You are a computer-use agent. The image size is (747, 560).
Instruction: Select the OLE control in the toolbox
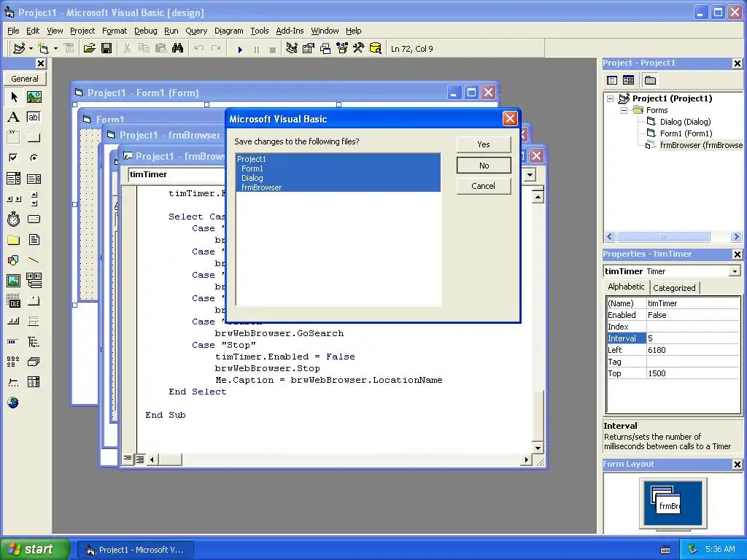pos(14,301)
